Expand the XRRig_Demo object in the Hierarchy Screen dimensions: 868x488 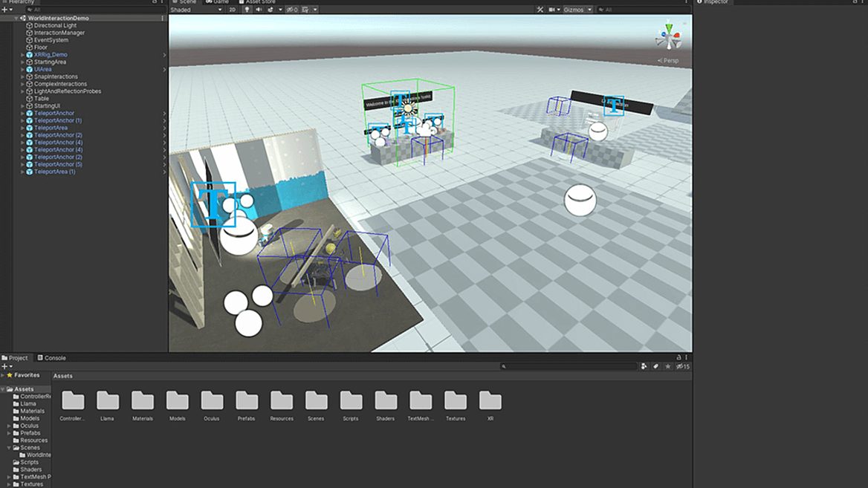tap(23, 55)
